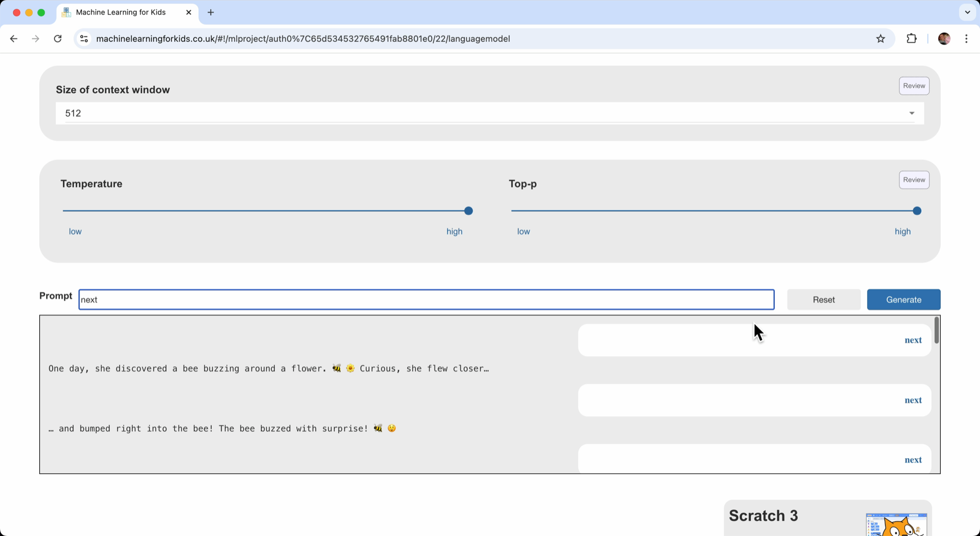
Task: Close the Machine Learning for Kids tab
Action: click(188, 12)
